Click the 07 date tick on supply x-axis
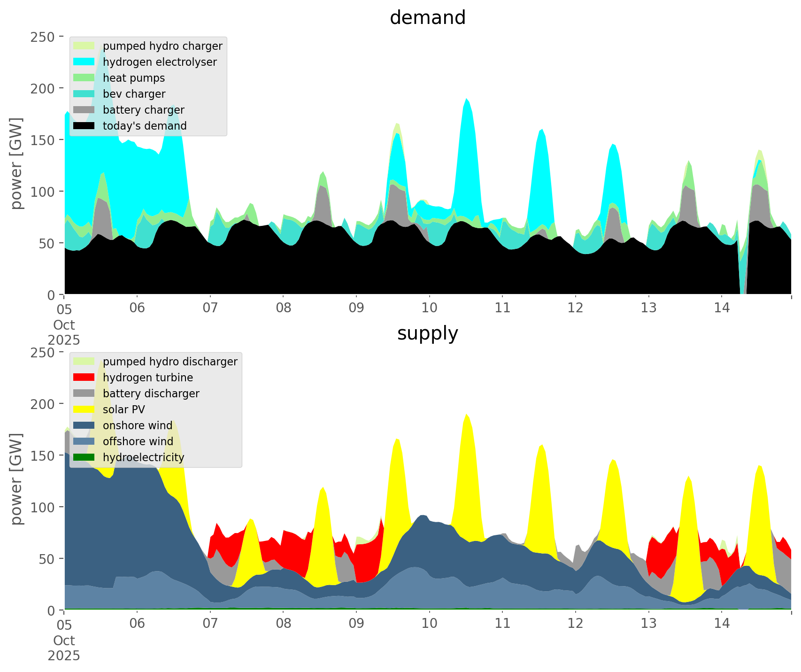 click(x=210, y=624)
